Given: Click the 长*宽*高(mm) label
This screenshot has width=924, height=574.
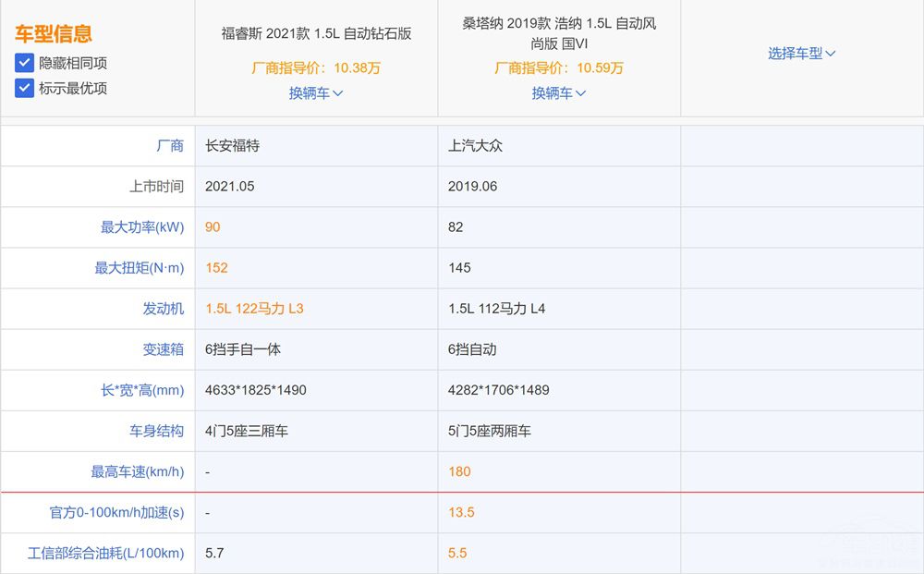Looking at the screenshot, I should pos(142,390).
